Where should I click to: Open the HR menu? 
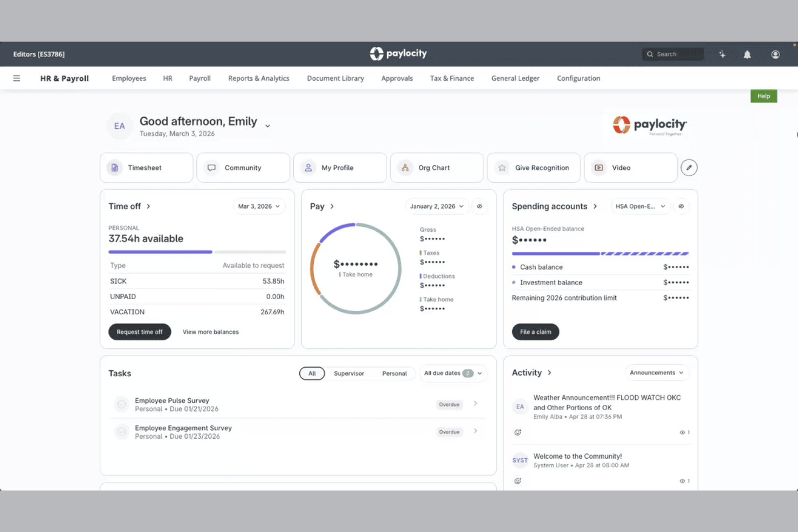(x=168, y=78)
